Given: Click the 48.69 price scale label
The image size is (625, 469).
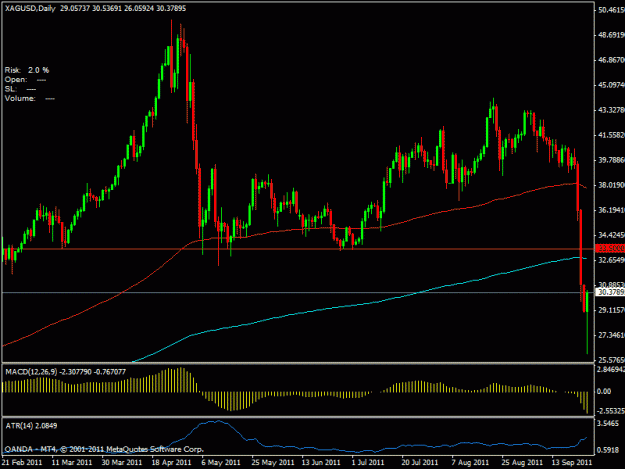Looking at the screenshot, I should click(x=611, y=35).
